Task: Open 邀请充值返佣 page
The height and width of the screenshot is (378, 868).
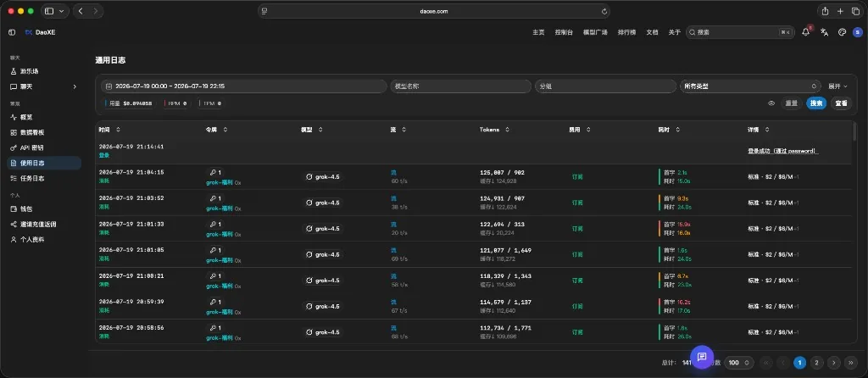Action: click(38, 224)
